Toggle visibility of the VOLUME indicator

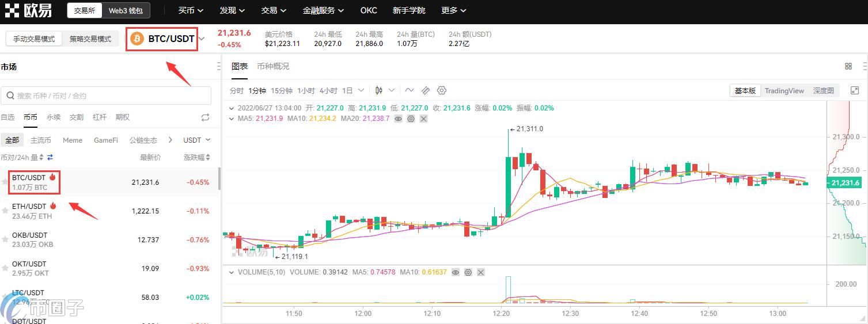coord(456,272)
